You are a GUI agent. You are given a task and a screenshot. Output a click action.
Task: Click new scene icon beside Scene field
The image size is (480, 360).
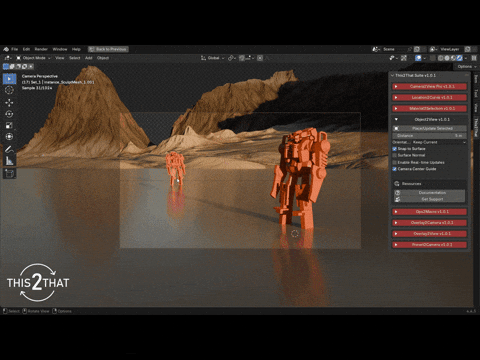click(x=417, y=49)
